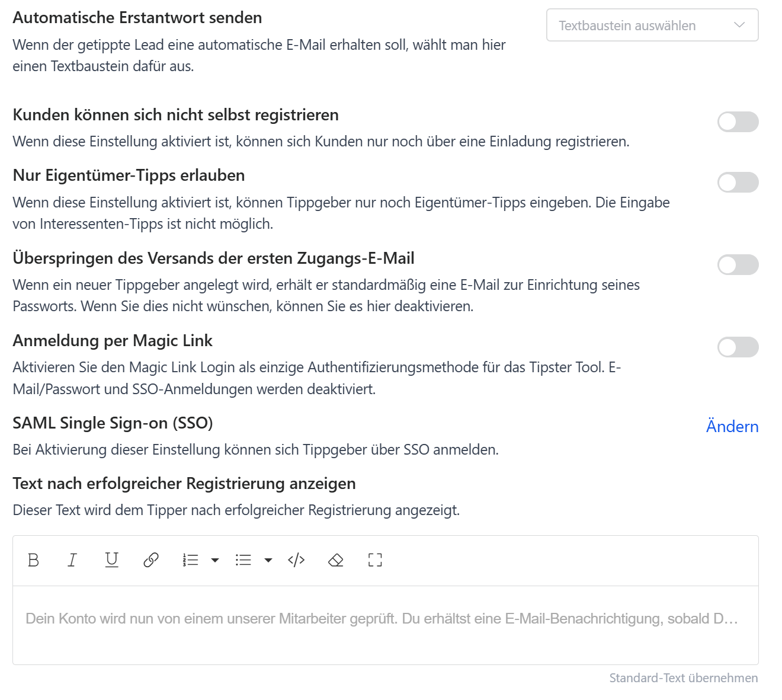Switch editor to fullscreen mode
The width and height of the screenshot is (782, 700).
tap(375, 560)
